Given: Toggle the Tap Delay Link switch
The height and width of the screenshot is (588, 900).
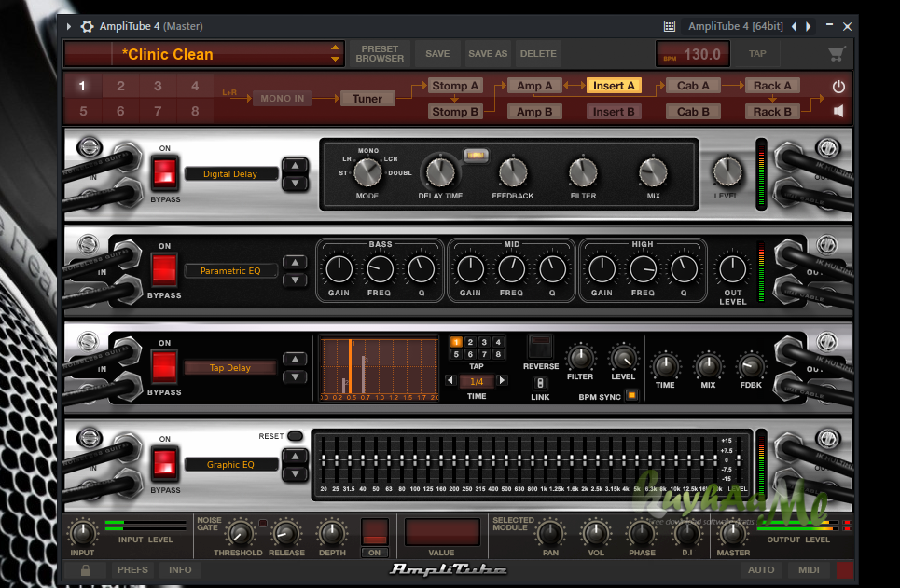Looking at the screenshot, I should coord(540,383).
